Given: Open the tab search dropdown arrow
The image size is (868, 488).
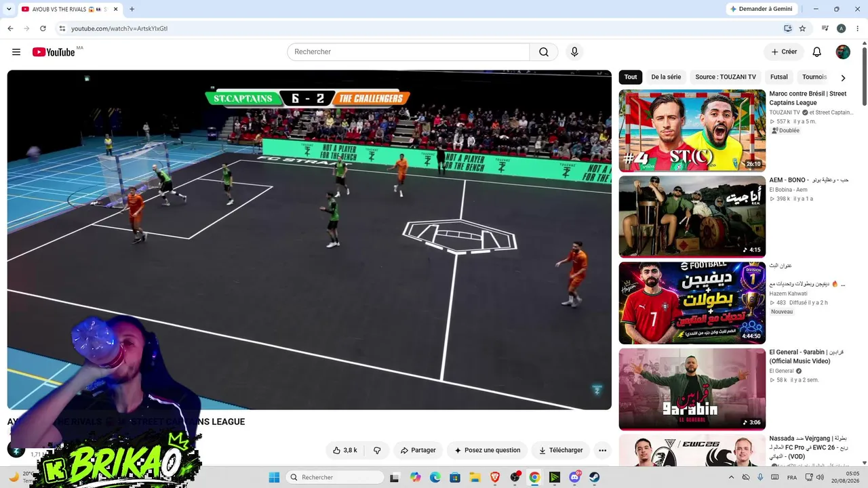Looking at the screenshot, I should [7, 9].
